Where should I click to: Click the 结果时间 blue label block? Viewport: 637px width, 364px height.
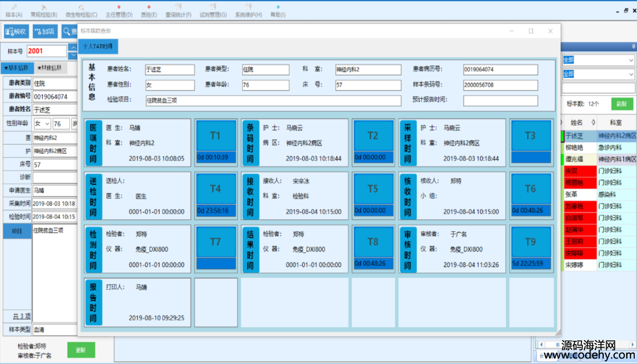click(x=250, y=249)
